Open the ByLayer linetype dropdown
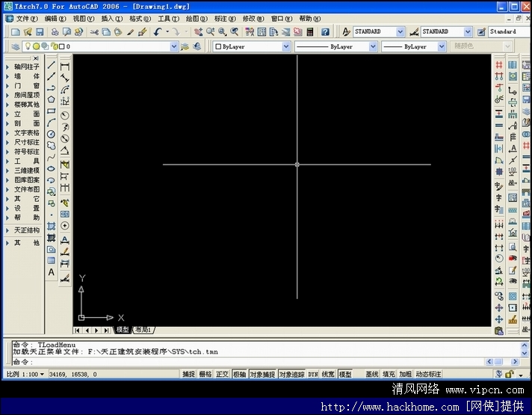The width and height of the screenshot is (532, 415). click(x=373, y=46)
